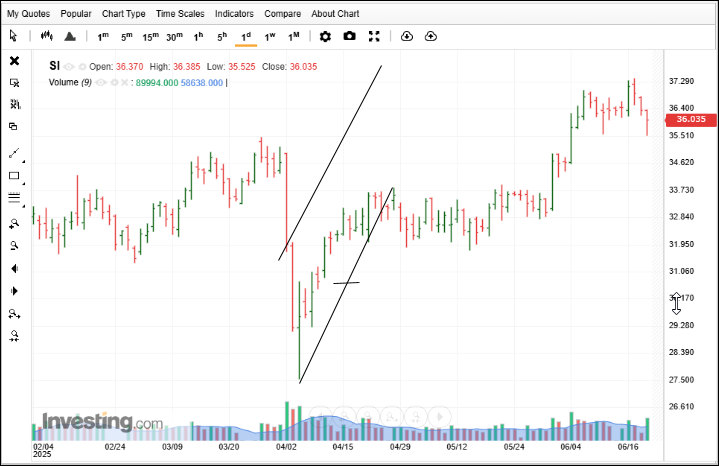Click the 06/16 date axis label

pos(628,447)
